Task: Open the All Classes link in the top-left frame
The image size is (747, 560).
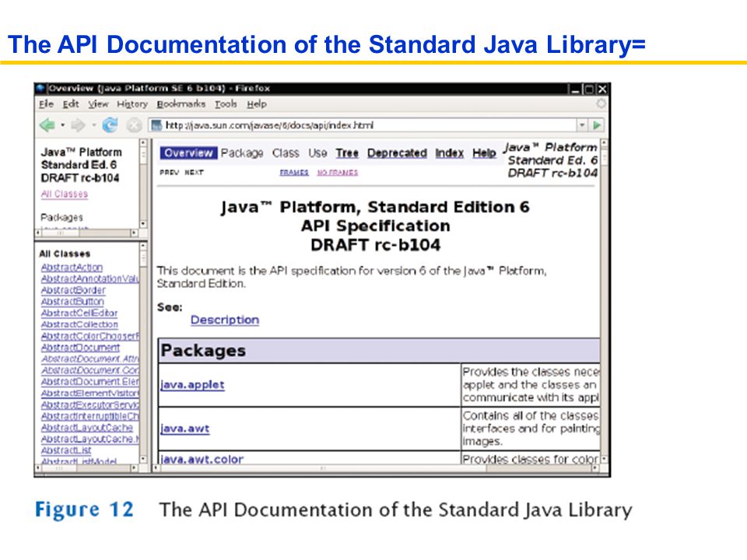Action: pos(65,194)
